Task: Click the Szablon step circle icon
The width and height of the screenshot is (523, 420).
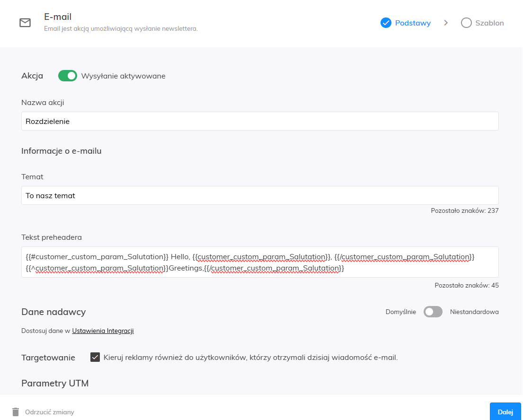Action: pyautogui.click(x=466, y=23)
